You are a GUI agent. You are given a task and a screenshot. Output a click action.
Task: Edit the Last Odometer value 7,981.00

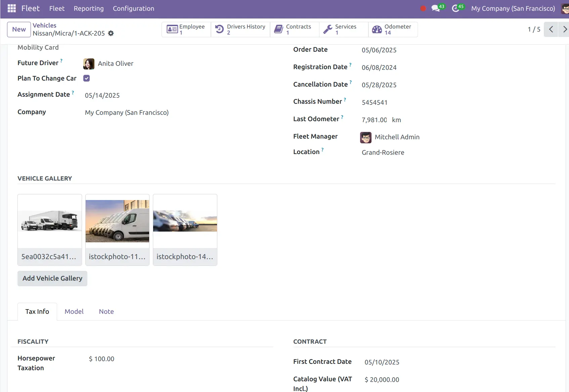[375, 120]
